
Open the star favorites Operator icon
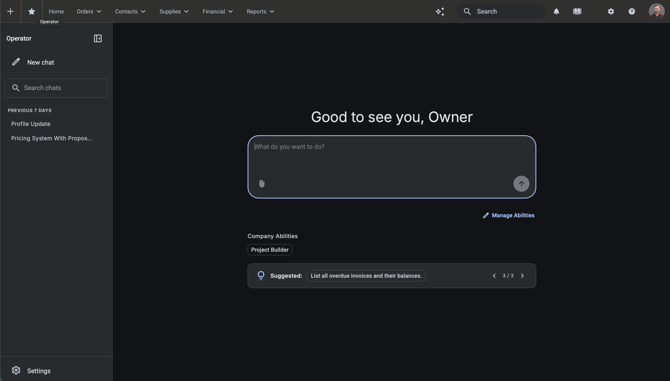point(32,12)
